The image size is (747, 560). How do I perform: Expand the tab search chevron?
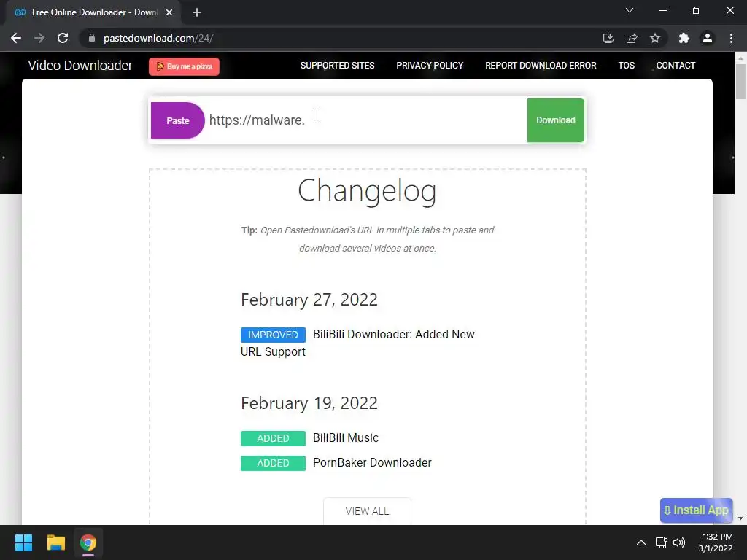[630, 10]
